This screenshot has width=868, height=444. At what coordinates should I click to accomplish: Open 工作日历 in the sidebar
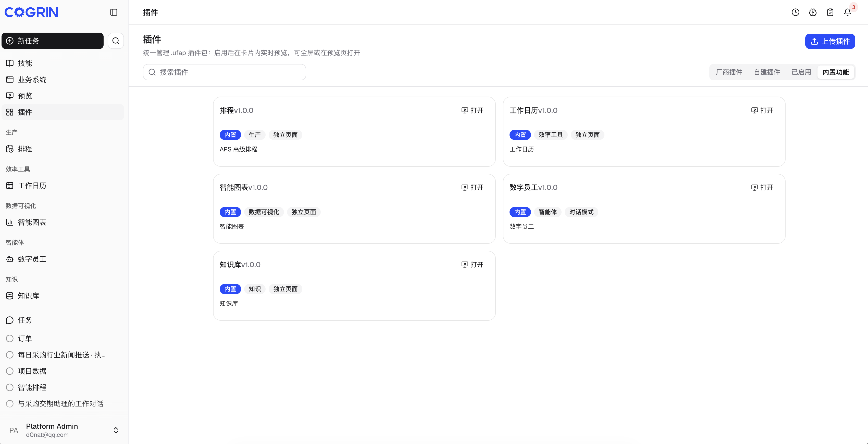[63, 186]
